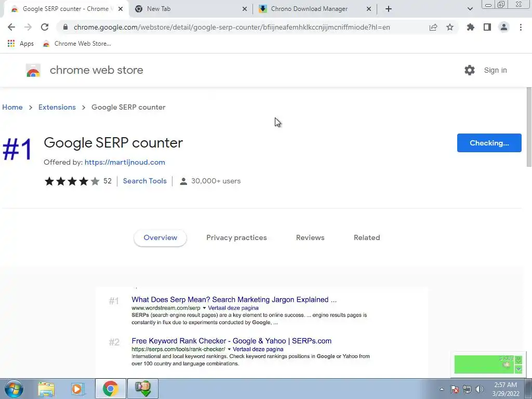Open the martijnoud.com developer link
The width and height of the screenshot is (532, 399).
(x=125, y=162)
